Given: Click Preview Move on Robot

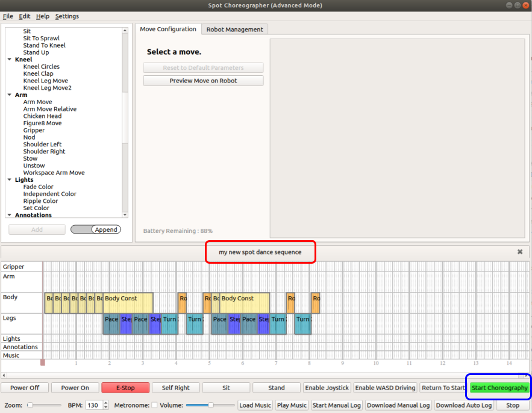Looking at the screenshot, I should click(x=203, y=81).
